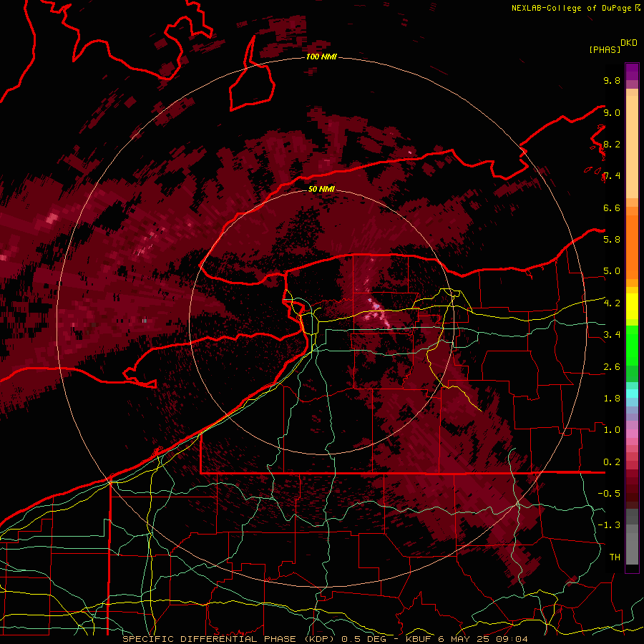The image size is (644, 644).
Task: Click the pink band of the color scale
Action: pos(632,434)
